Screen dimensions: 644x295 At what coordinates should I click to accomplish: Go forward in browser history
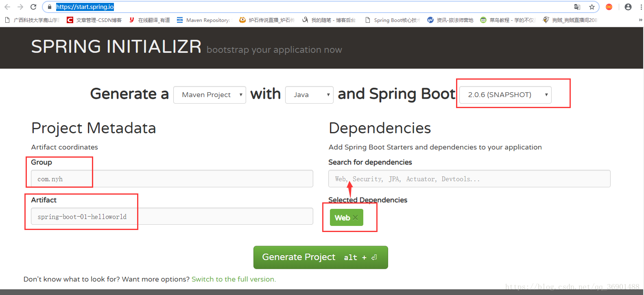coord(20,7)
